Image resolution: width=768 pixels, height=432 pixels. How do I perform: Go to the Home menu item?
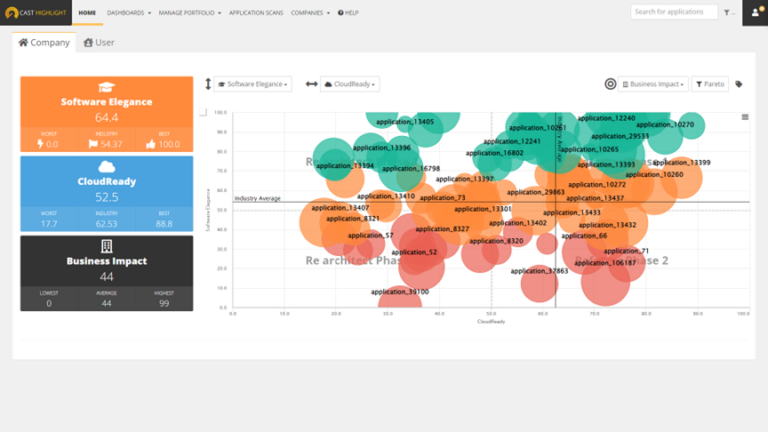87,13
